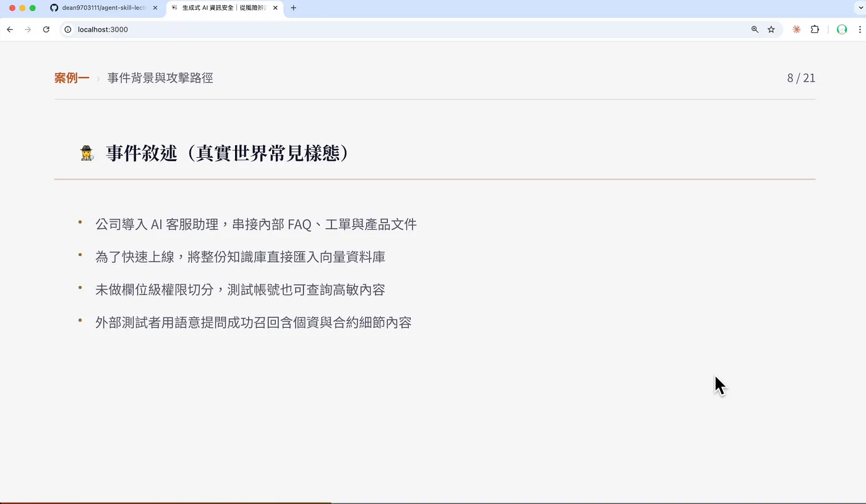Go back with the browser back arrow
Viewport: 866px width, 504px height.
[10, 29]
